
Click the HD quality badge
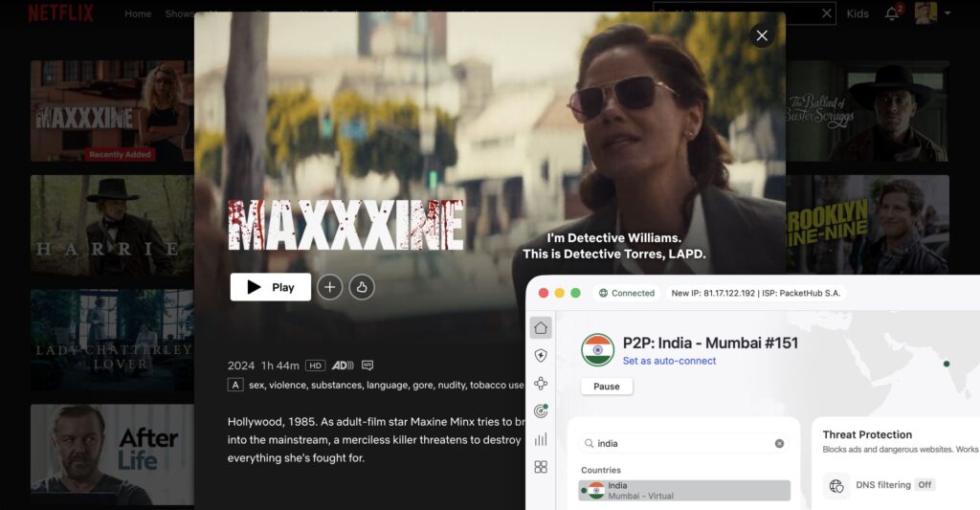[316, 366]
